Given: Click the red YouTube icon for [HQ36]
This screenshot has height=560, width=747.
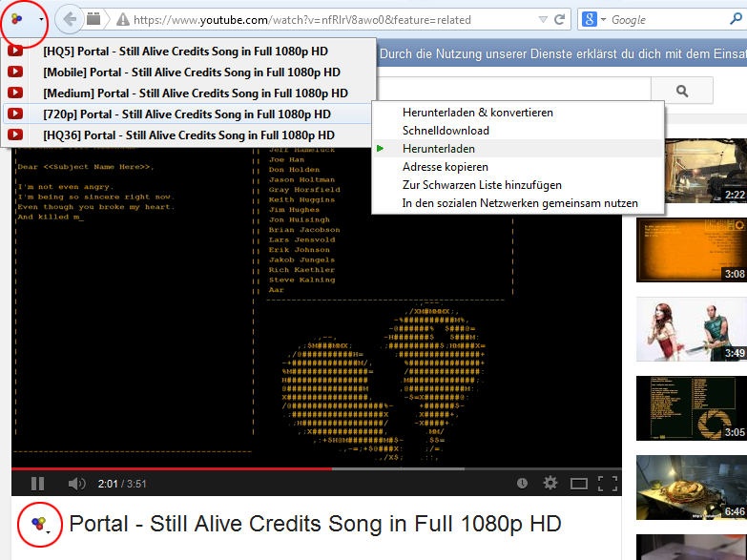Looking at the screenshot, I should [x=15, y=135].
